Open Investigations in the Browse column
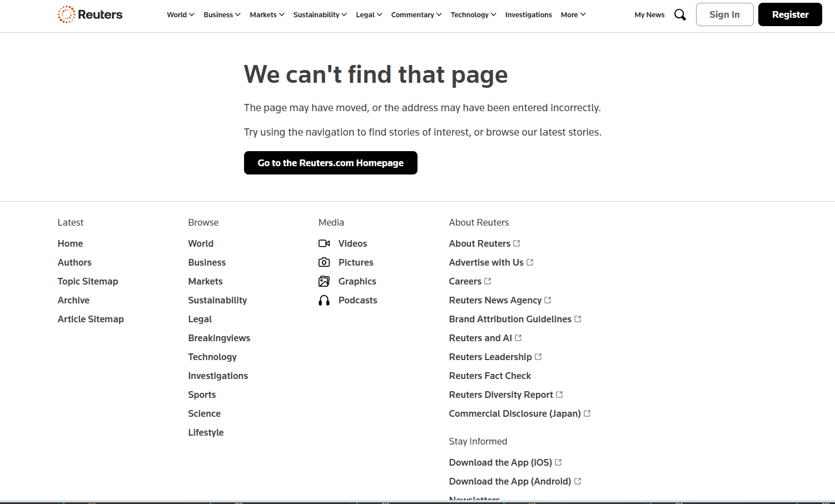This screenshot has width=835, height=504. (218, 376)
